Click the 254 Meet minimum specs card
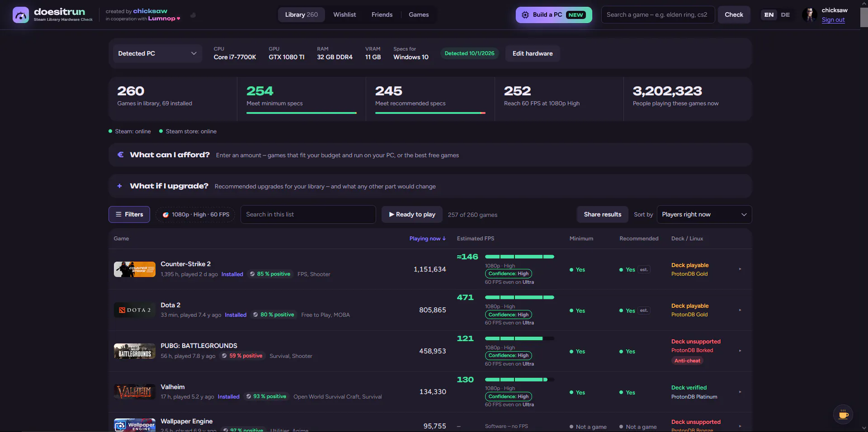The width and height of the screenshot is (868, 432). 302,99
